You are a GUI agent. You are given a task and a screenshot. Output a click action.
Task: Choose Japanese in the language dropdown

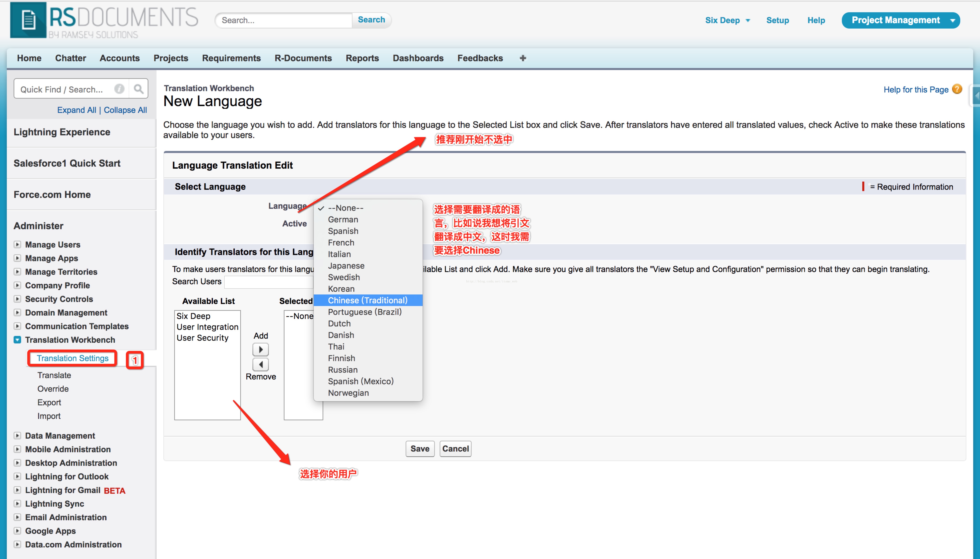(346, 266)
